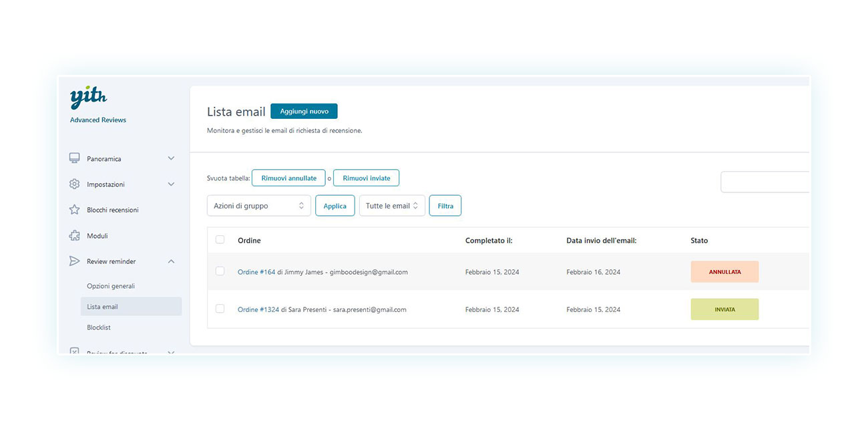Click the Rimuovi inviate button

(366, 178)
